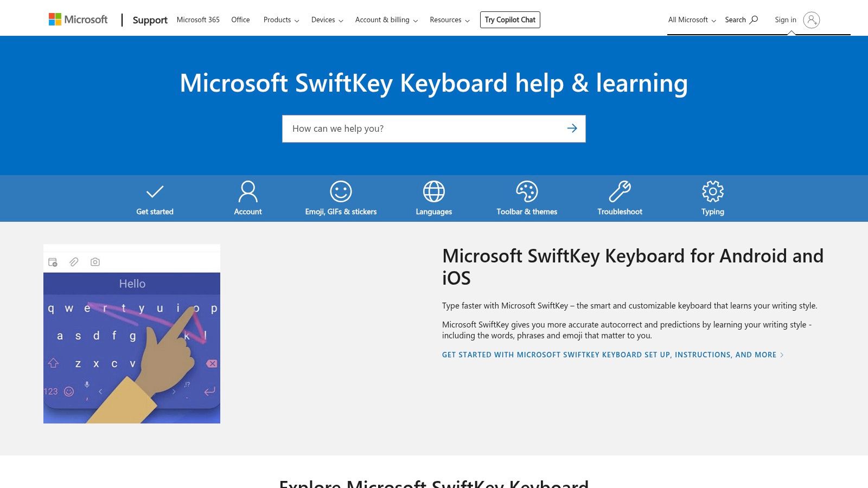Screen dimensions: 868x488
Task: Go to Microsoft 365 nav item
Action: click(x=198, y=20)
